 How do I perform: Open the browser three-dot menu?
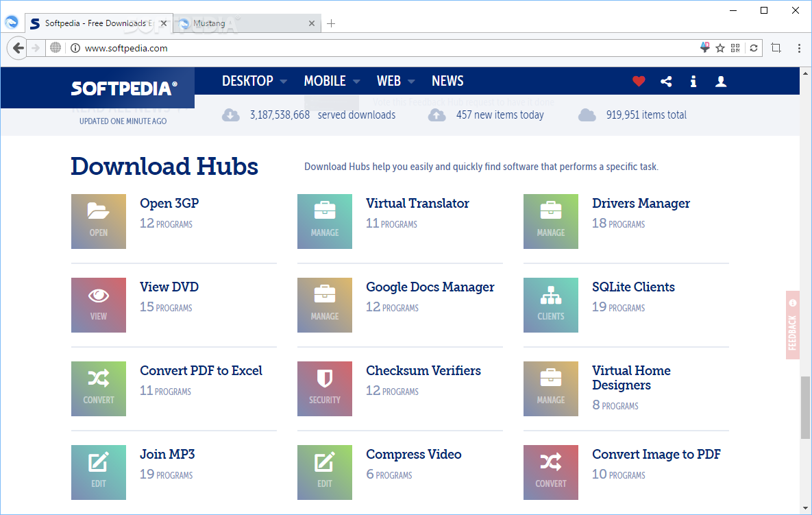coord(799,48)
